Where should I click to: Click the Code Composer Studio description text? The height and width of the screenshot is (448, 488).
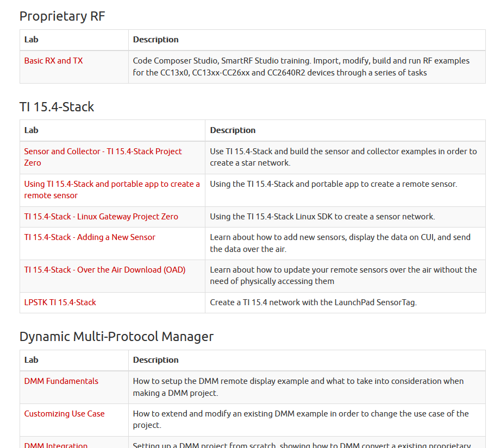(301, 67)
